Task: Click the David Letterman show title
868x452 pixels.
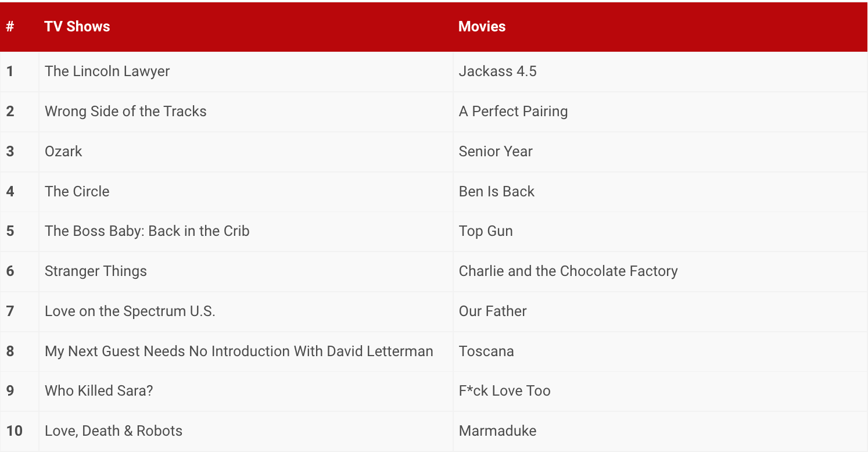Action: [x=239, y=351]
